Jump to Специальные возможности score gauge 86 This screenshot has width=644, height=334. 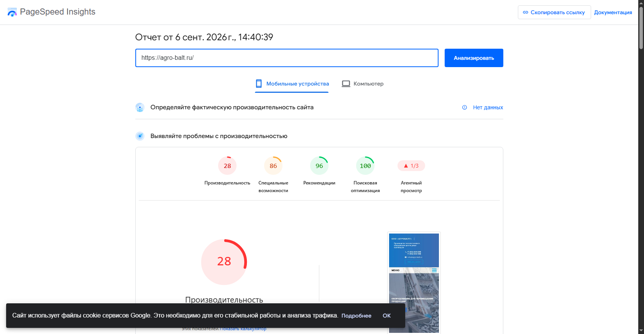[x=273, y=166]
